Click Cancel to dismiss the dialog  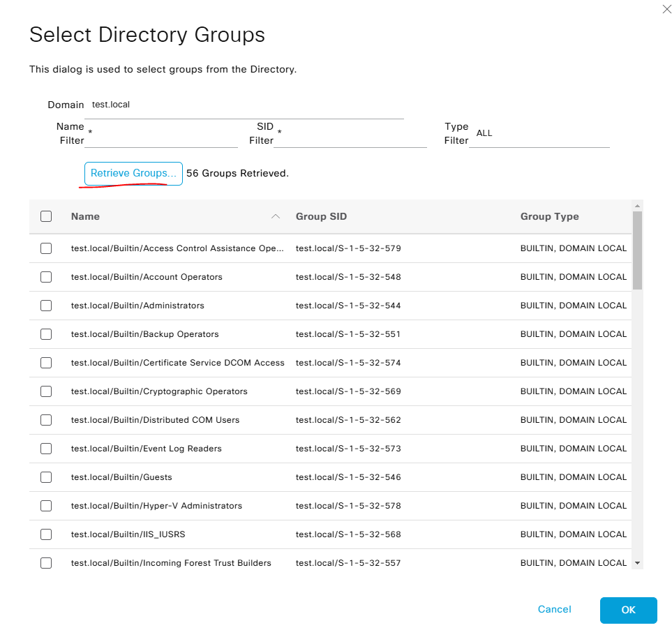(555, 610)
